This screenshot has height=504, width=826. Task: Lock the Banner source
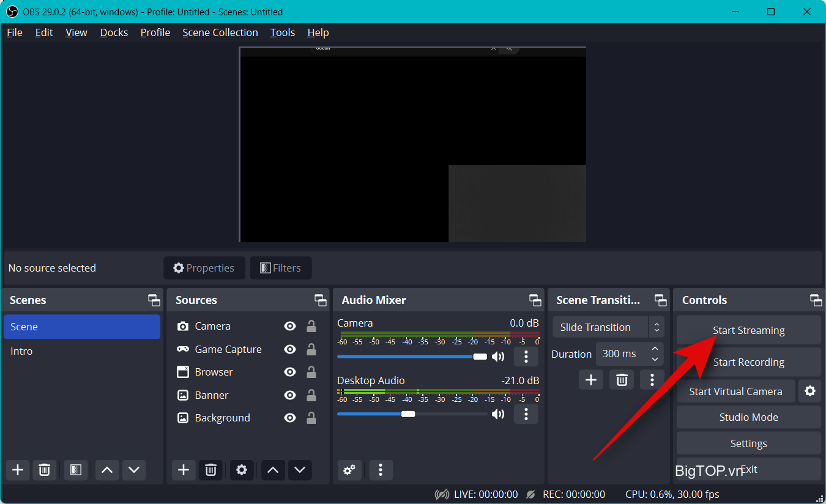[x=311, y=395]
